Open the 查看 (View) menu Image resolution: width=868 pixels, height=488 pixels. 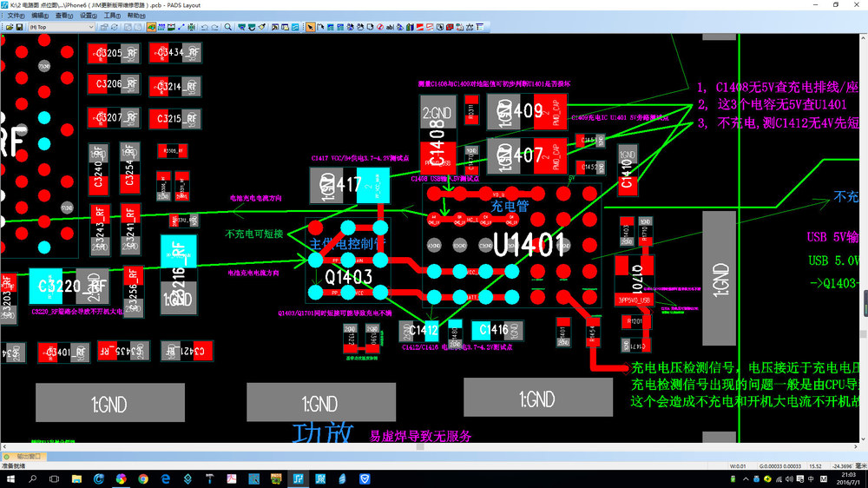click(64, 16)
